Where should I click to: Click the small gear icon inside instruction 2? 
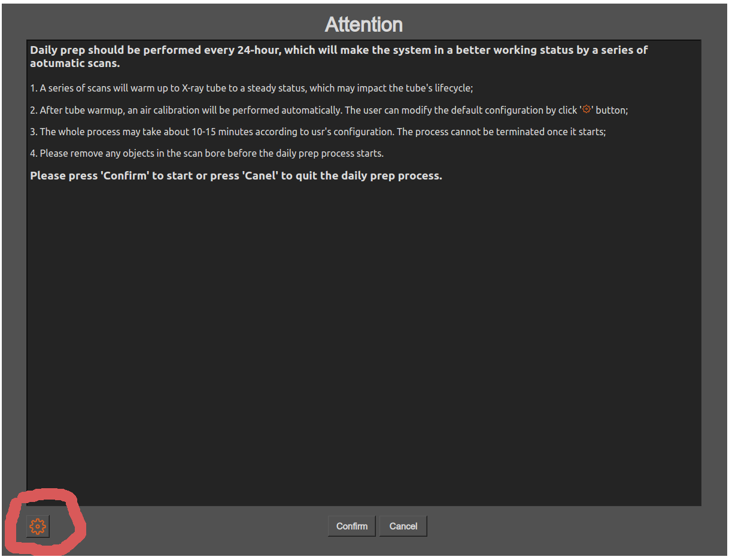tap(587, 109)
